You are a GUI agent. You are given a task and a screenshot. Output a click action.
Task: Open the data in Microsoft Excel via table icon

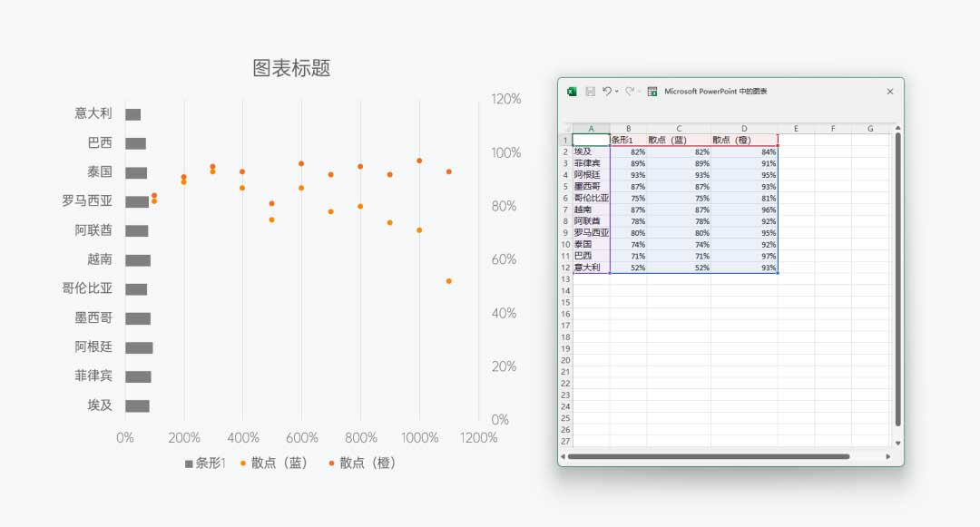tap(652, 91)
